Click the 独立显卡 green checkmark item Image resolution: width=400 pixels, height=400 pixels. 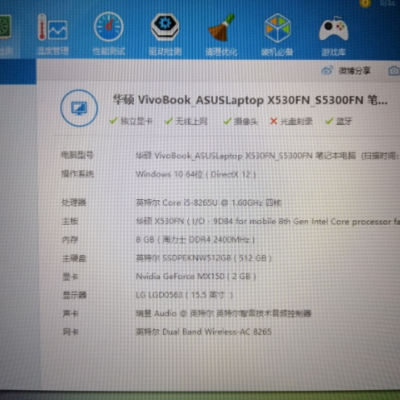point(131,121)
